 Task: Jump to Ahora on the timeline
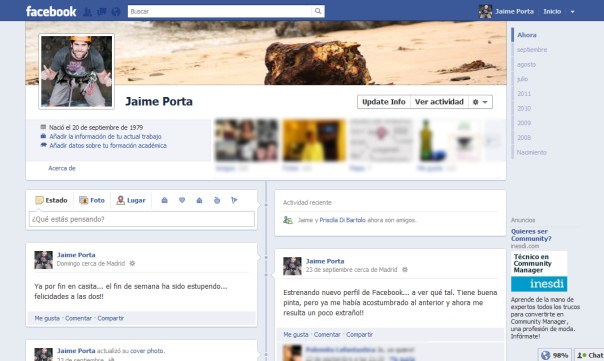527,35
